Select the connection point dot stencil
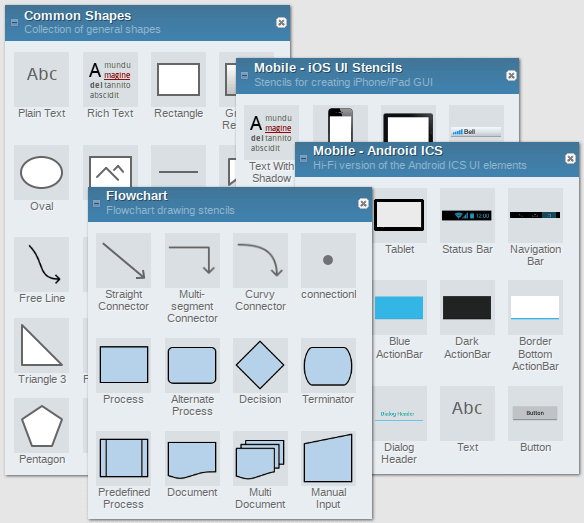 coord(328,260)
